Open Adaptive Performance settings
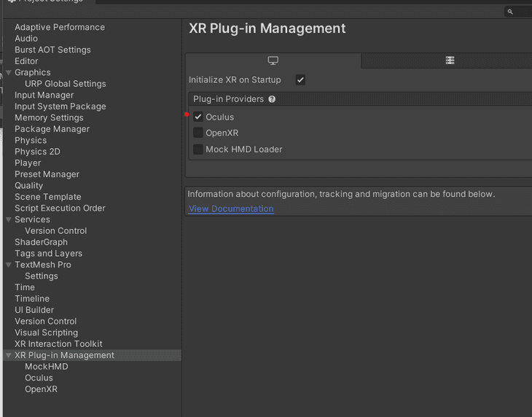532x417 pixels. click(60, 27)
